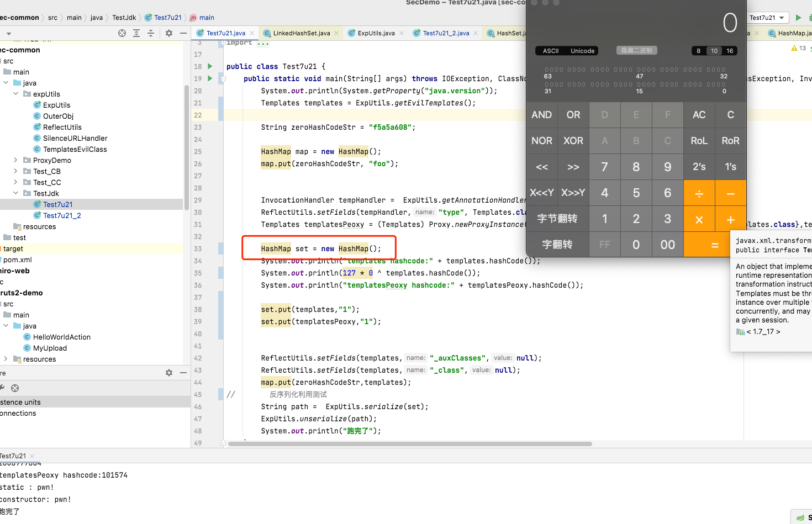The height and width of the screenshot is (524, 812).
Task: Click the main method breadcrumb
Action: [202, 18]
